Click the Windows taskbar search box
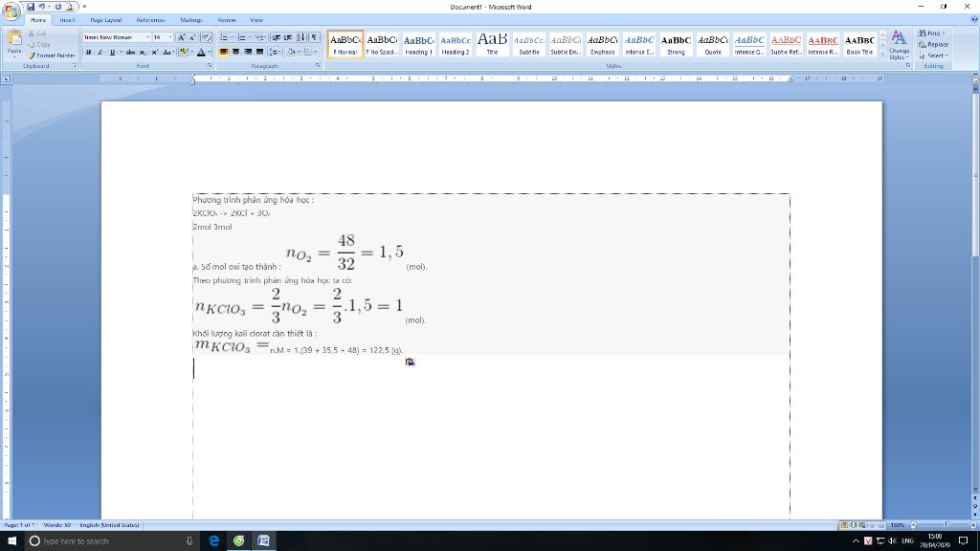Viewport: 980px width, 551px height. 111,541
